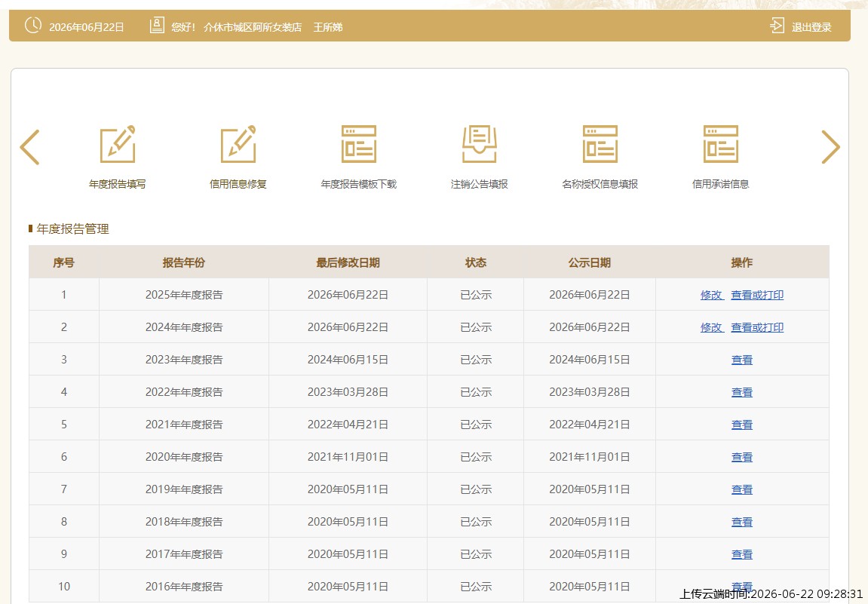Click the 退出登录 link

tap(811, 27)
